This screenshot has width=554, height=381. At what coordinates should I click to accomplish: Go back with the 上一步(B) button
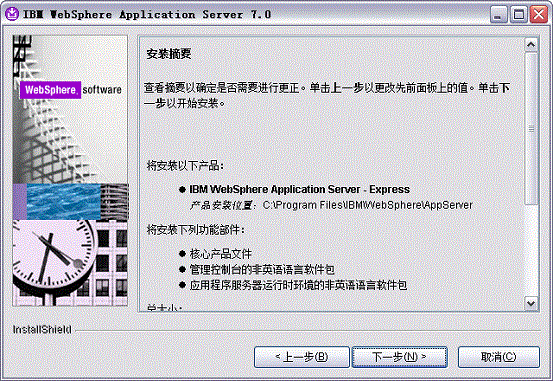tap(301, 357)
